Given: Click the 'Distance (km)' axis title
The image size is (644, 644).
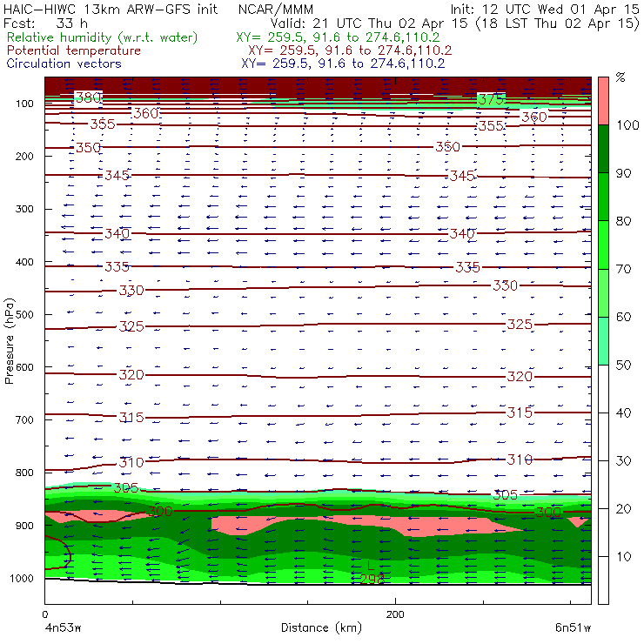Looking at the screenshot, I should 322,627.
